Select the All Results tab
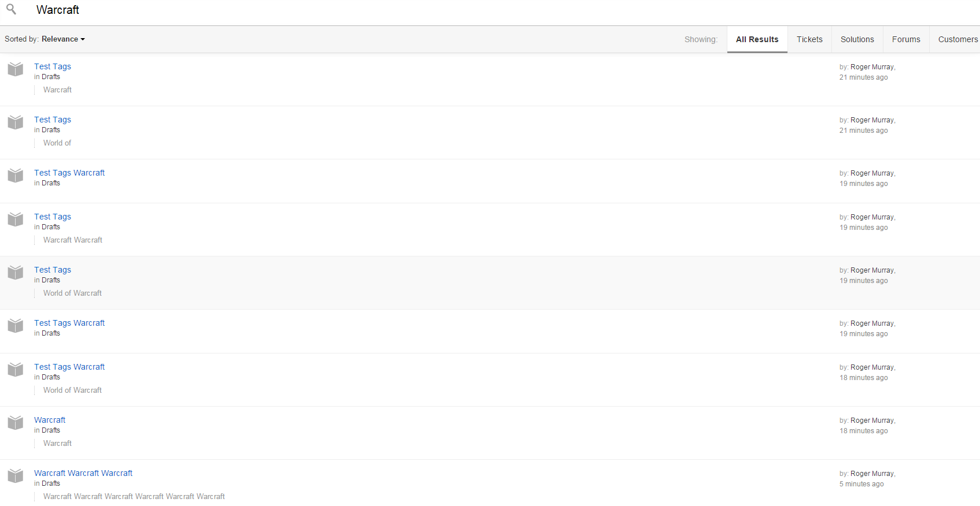This screenshot has height=506, width=980. [757, 39]
